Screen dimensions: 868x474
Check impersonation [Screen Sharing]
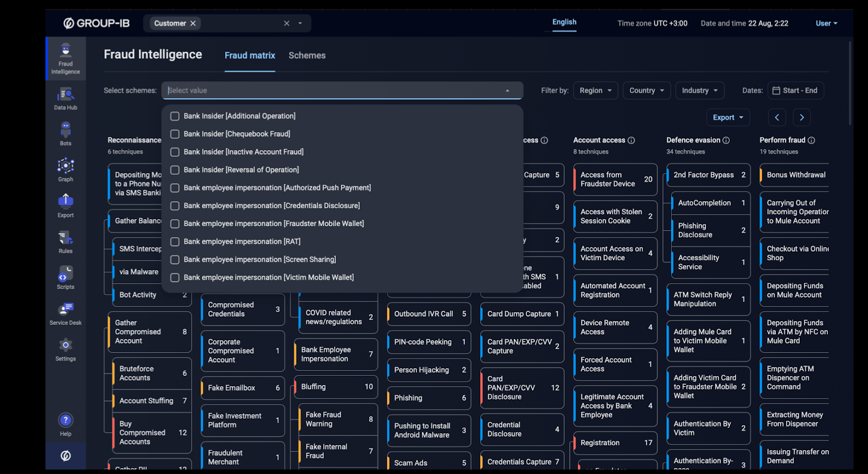(x=175, y=259)
